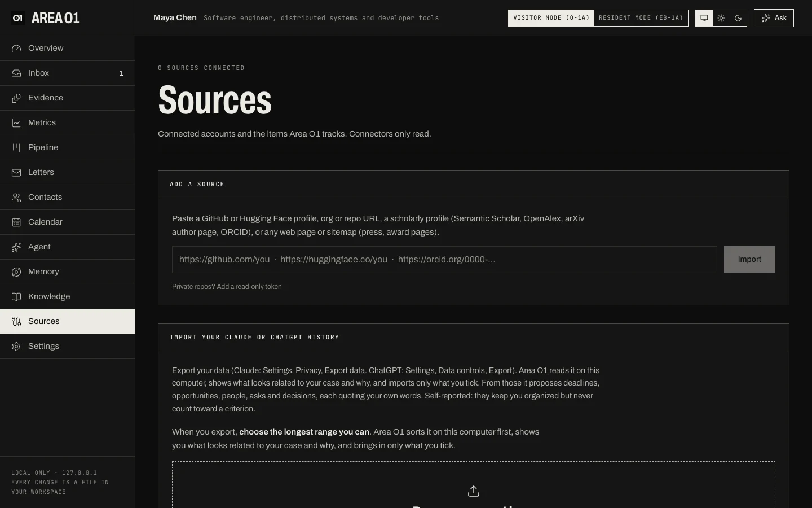Go to the Pipeline menu label
812x508 pixels.
point(43,148)
